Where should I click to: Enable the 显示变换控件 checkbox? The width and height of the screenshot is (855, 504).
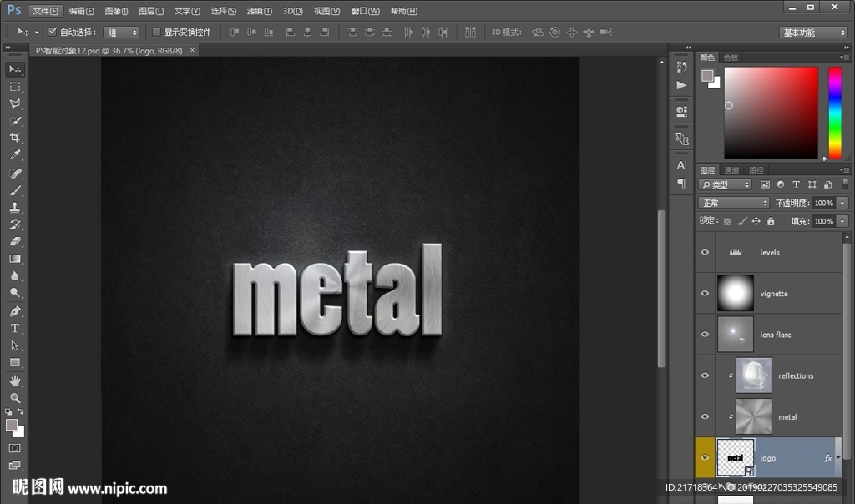[x=156, y=32]
